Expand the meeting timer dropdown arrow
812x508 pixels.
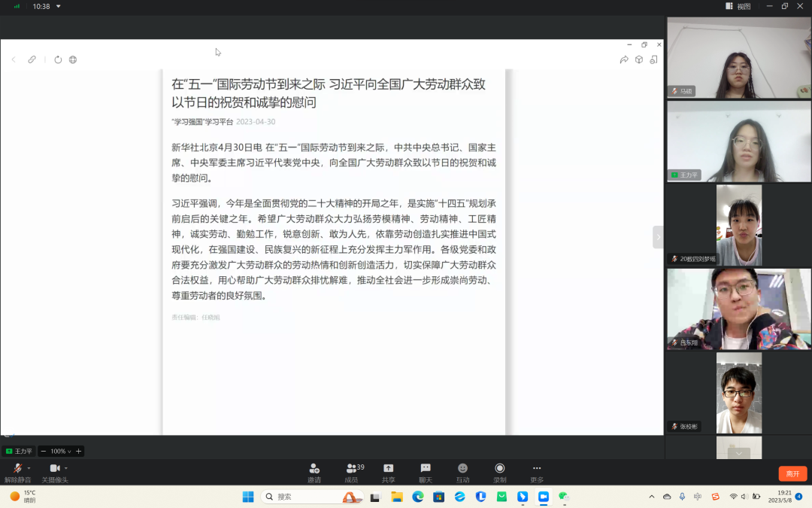[x=59, y=6]
